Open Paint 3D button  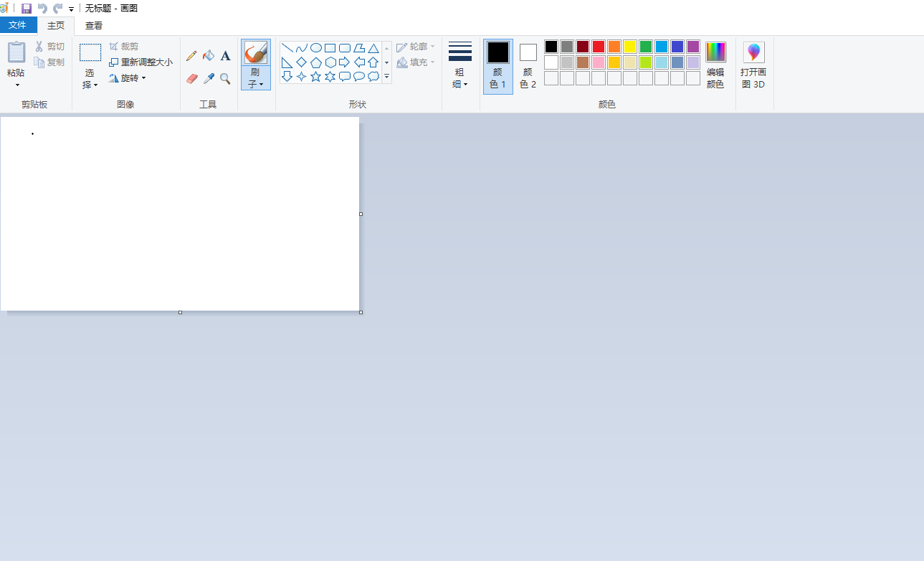(753, 65)
